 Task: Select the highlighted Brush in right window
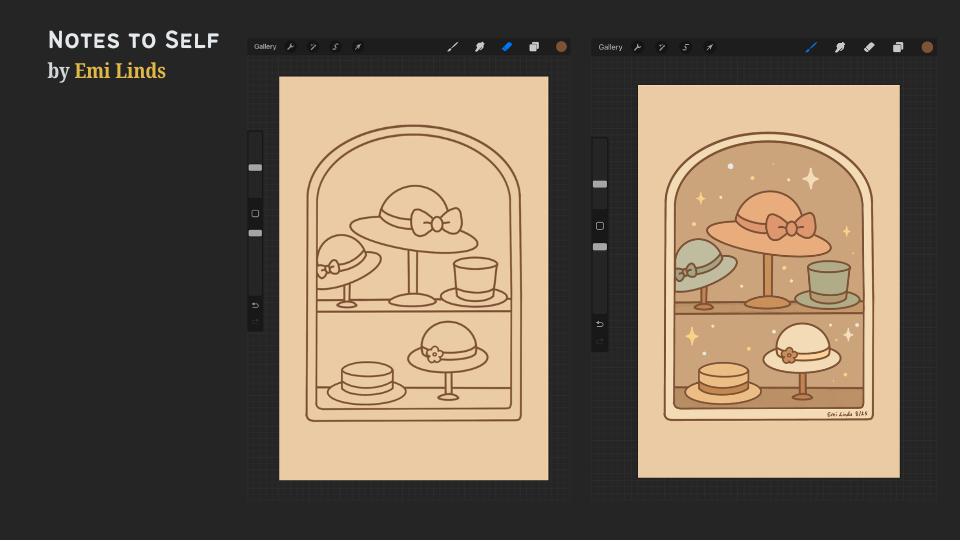(x=811, y=47)
